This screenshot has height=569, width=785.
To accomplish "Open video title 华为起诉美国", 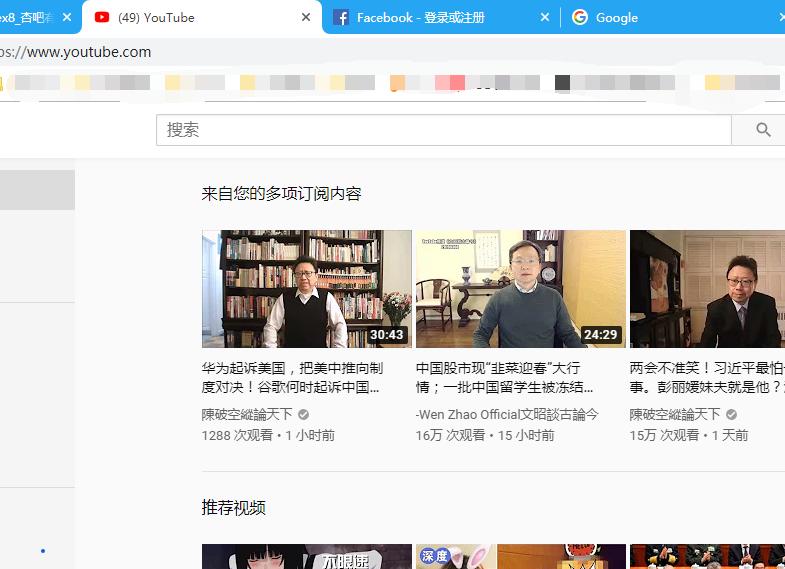I will coord(292,378).
